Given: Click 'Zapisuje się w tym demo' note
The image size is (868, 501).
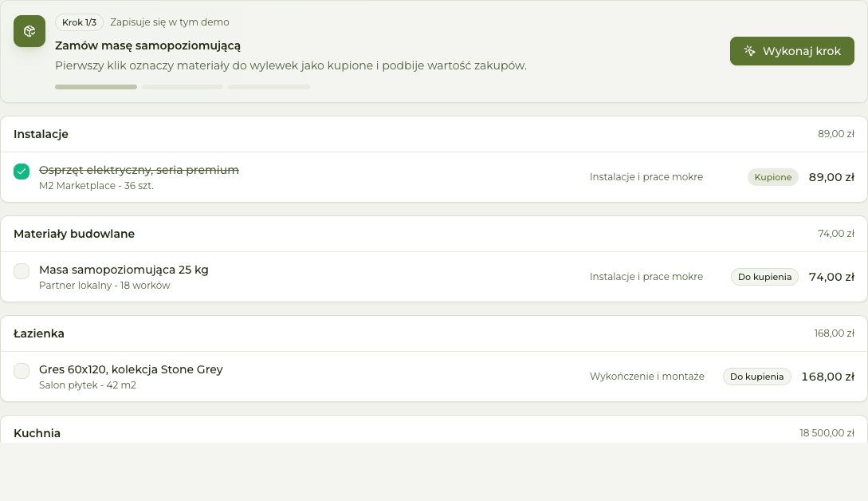Looking at the screenshot, I should (170, 22).
